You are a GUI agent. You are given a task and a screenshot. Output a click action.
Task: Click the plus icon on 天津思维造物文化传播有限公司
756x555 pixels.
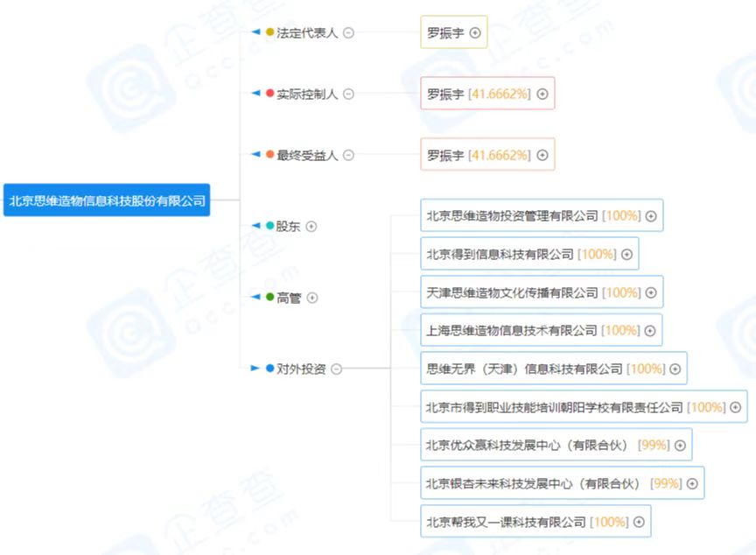point(650,292)
